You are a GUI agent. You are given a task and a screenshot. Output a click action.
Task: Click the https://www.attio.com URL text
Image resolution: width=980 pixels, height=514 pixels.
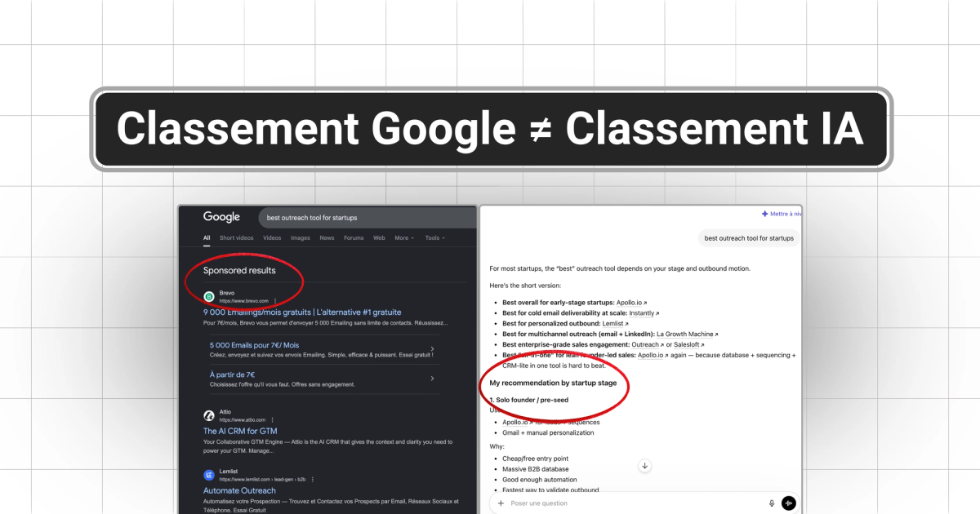pyautogui.click(x=242, y=419)
